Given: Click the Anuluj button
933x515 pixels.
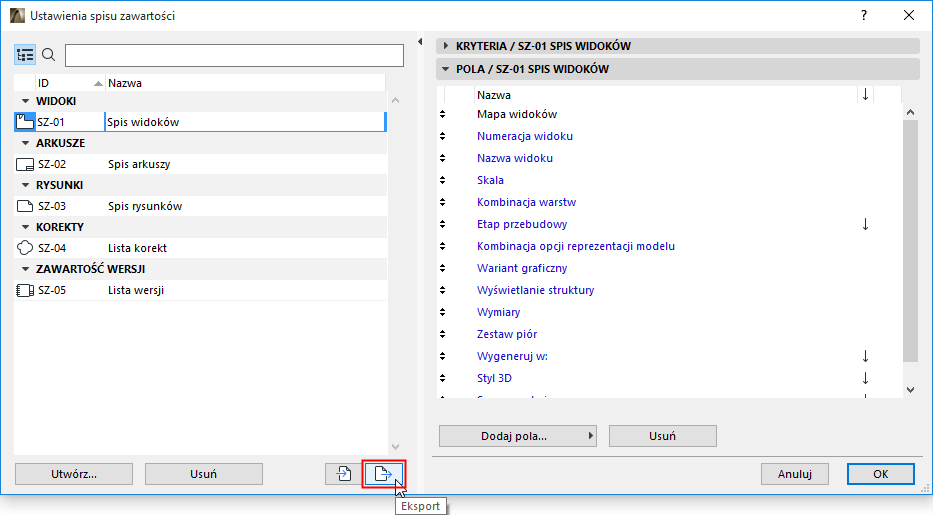Looking at the screenshot, I should [x=795, y=474].
